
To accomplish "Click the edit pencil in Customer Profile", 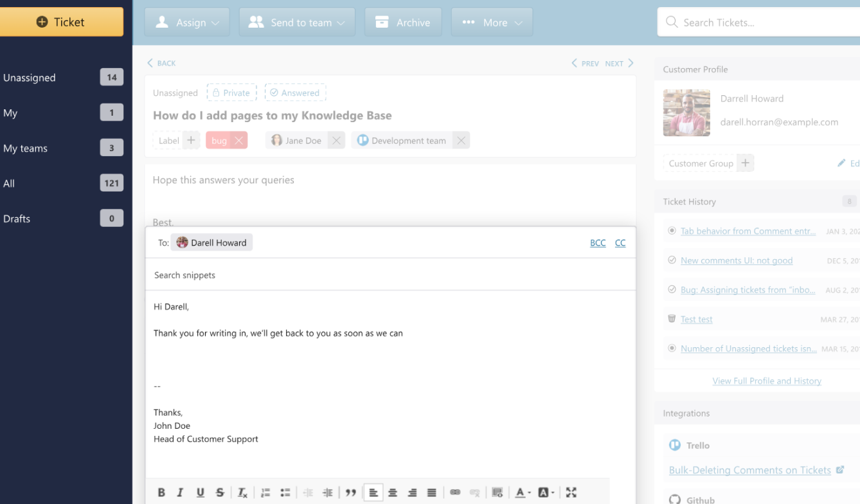I will tap(841, 163).
